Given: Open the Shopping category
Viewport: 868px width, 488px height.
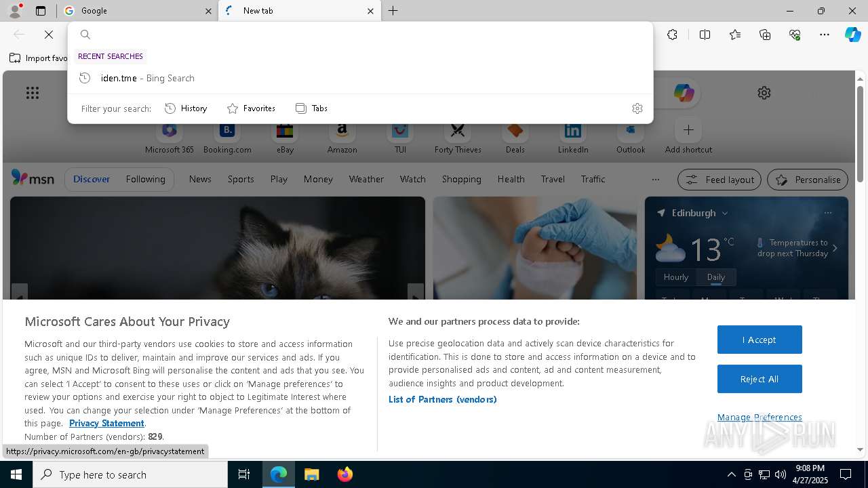Looking at the screenshot, I should click(x=461, y=179).
